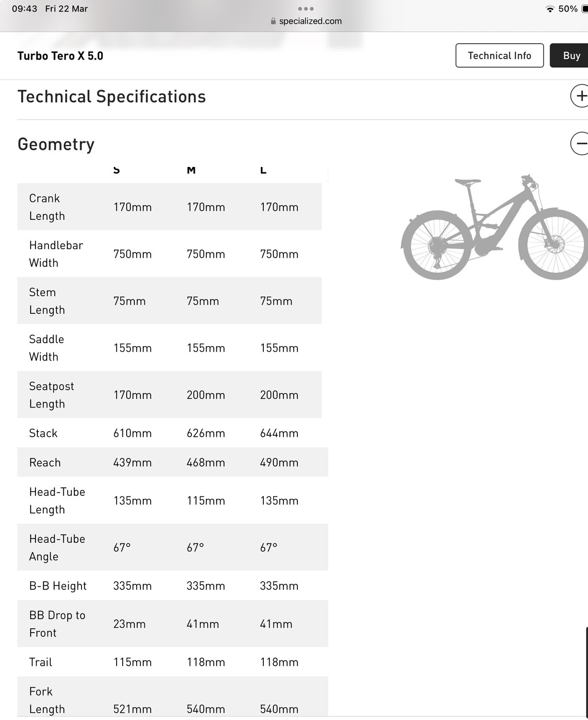Click the Geometry section heading

click(x=56, y=144)
